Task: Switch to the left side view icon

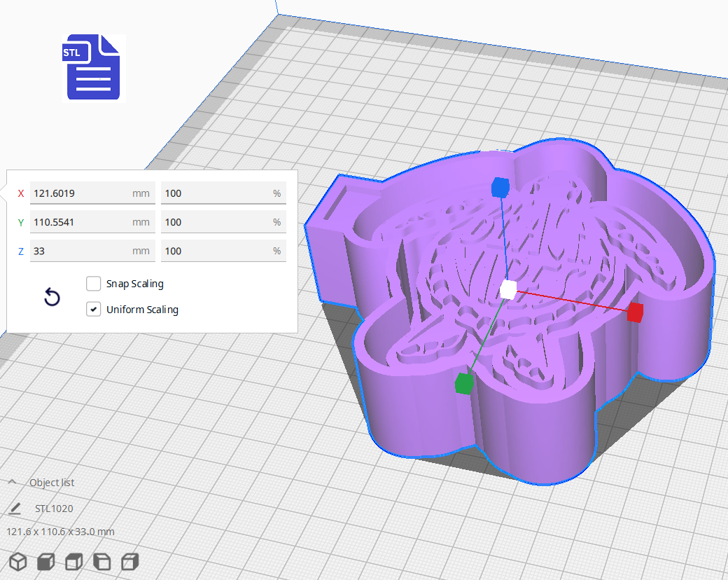Action: [101, 561]
